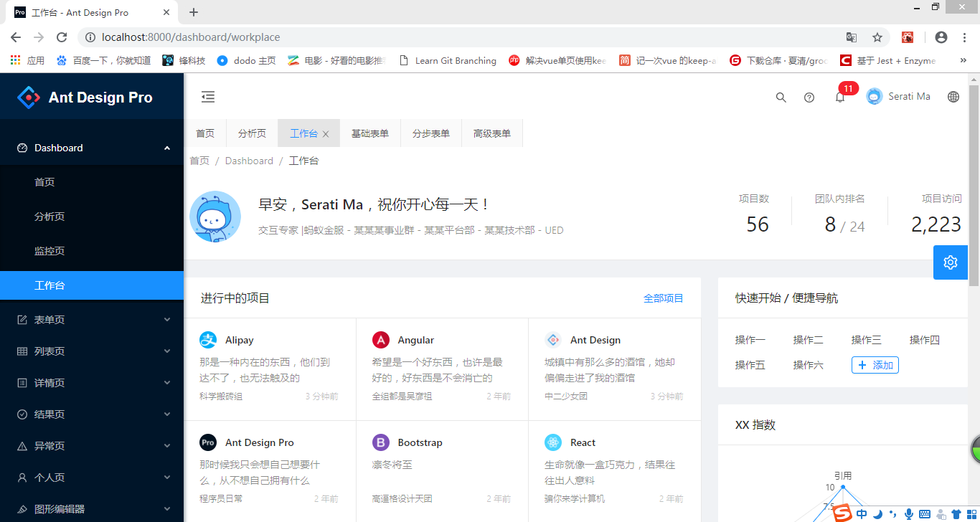Open the 操作六 quick link
The width and height of the screenshot is (980, 522).
point(809,365)
